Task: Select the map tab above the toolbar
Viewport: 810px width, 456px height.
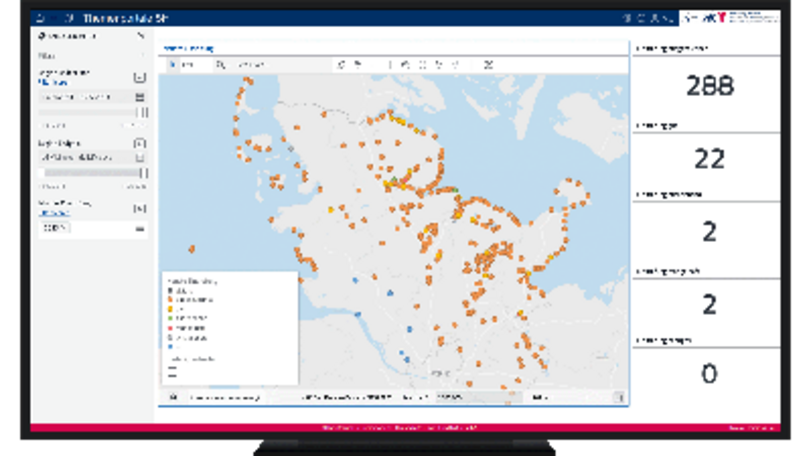Action: [x=188, y=48]
